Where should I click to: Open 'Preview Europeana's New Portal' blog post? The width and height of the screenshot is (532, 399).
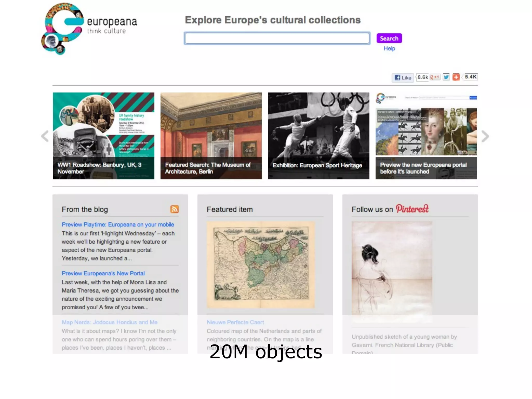point(103,273)
